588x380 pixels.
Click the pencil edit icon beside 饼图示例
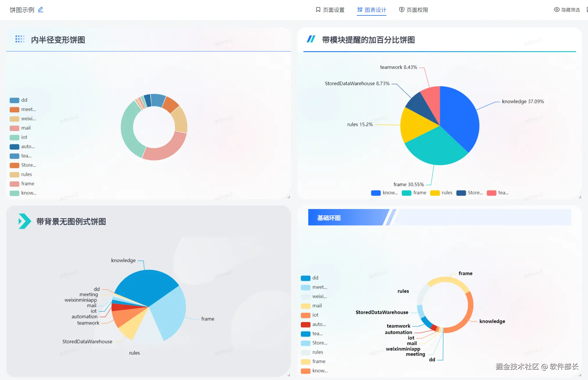pyautogui.click(x=40, y=10)
